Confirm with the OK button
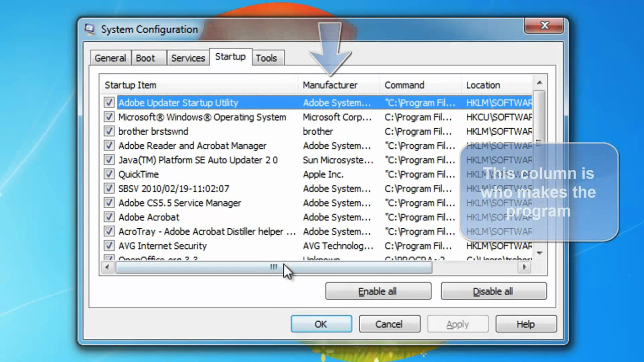 321,324
